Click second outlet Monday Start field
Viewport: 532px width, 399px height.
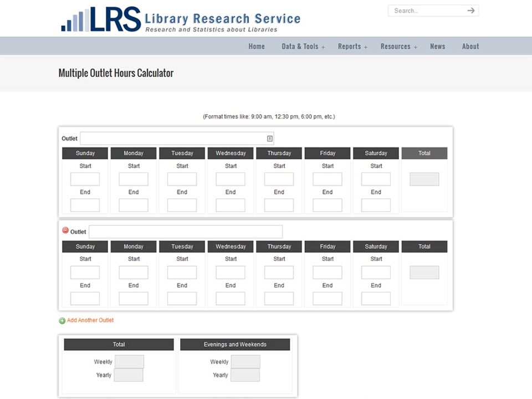coord(134,273)
